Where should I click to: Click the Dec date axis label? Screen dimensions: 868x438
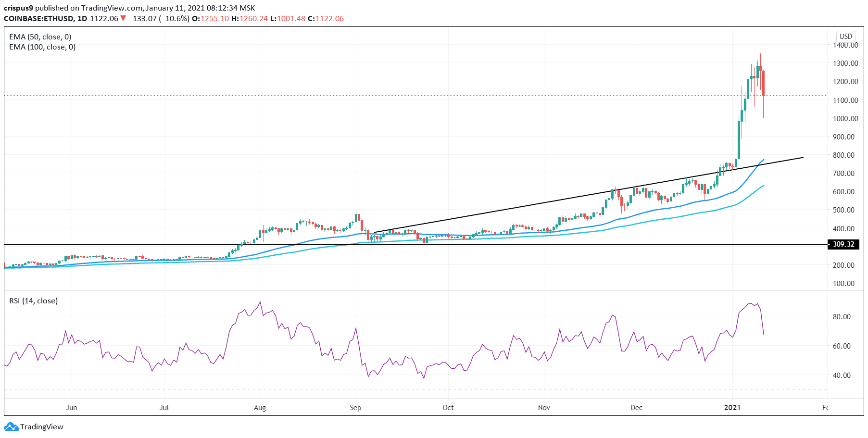click(637, 408)
